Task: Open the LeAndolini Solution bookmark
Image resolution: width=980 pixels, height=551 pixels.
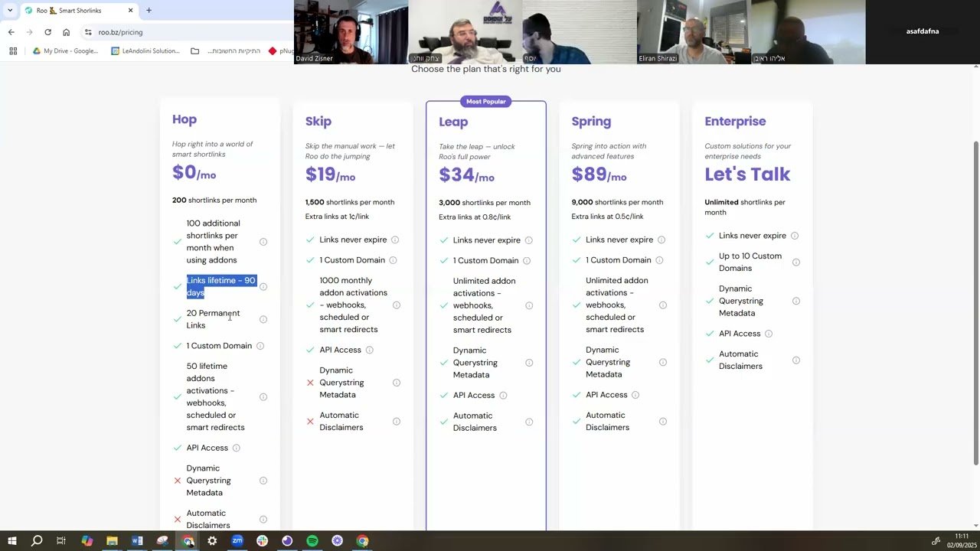Action: (145, 51)
